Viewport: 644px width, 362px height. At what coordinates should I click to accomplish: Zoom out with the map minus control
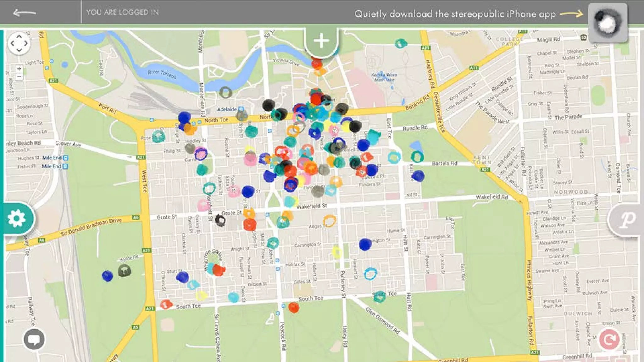coord(19,77)
